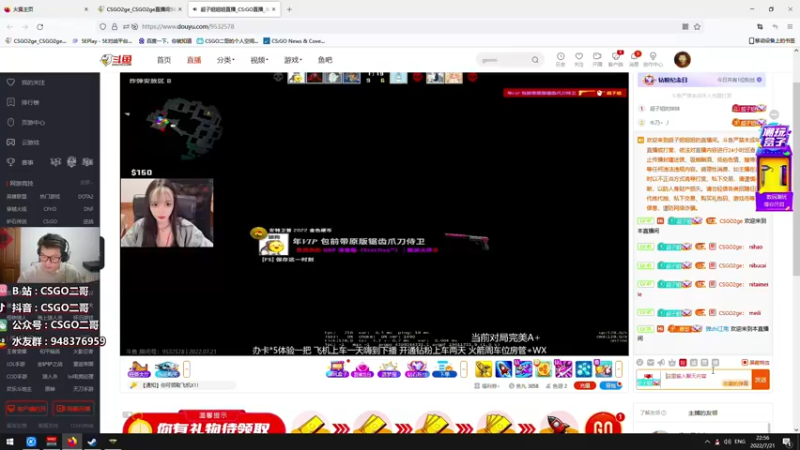Open 页游中心 mouse icon in sidebar
The width and height of the screenshot is (800, 450).
[x=11, y=122]
